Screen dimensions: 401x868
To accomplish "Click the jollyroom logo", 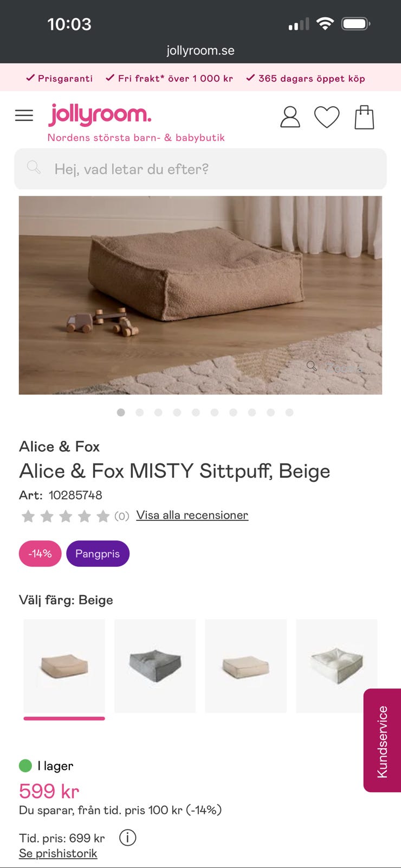I will pos(100,114).
